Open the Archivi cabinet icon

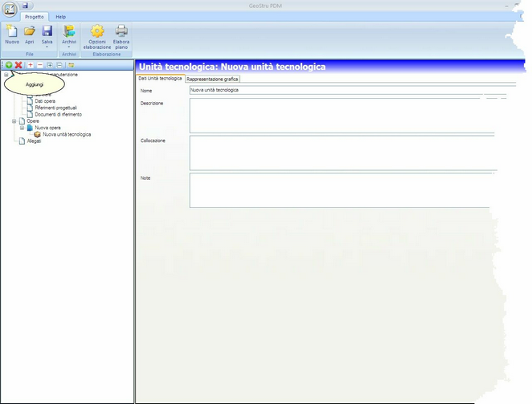pyautogui.click(x=69, y=31)
